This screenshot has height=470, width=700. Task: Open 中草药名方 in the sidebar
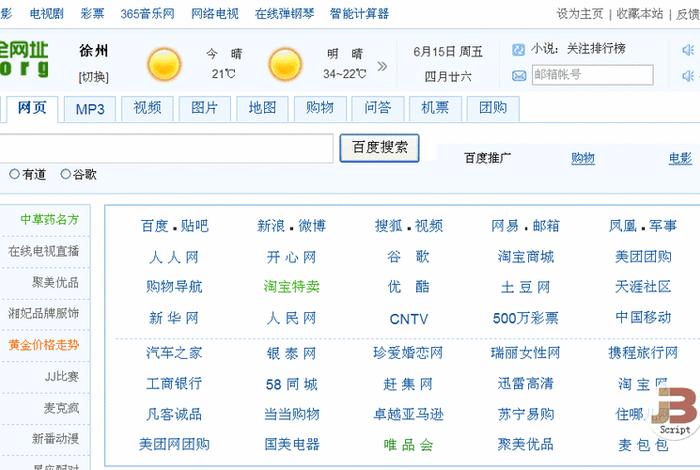tap(50, 220)
